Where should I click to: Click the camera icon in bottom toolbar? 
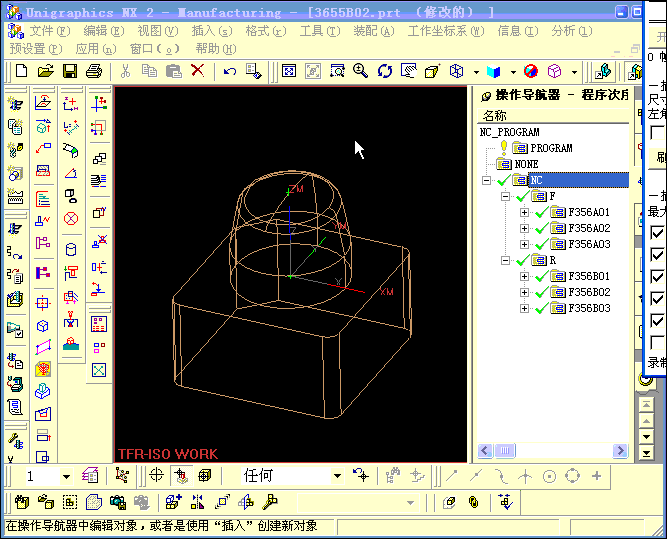click(x=118, y=502)
